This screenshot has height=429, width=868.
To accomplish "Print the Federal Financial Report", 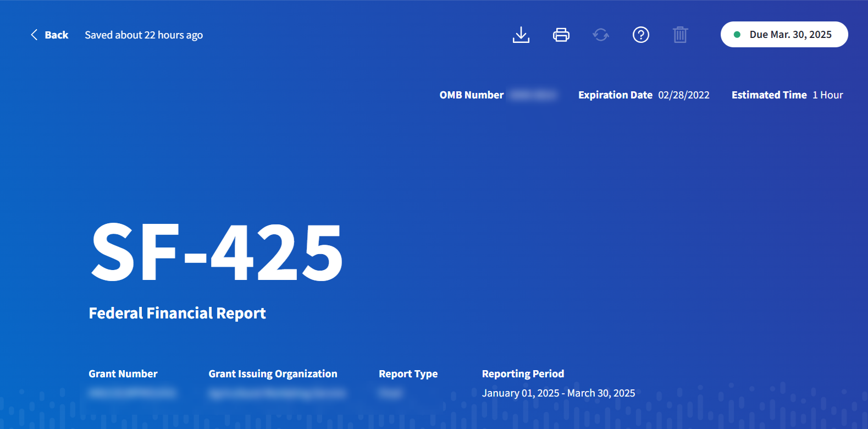I will [x=561, y=35].
